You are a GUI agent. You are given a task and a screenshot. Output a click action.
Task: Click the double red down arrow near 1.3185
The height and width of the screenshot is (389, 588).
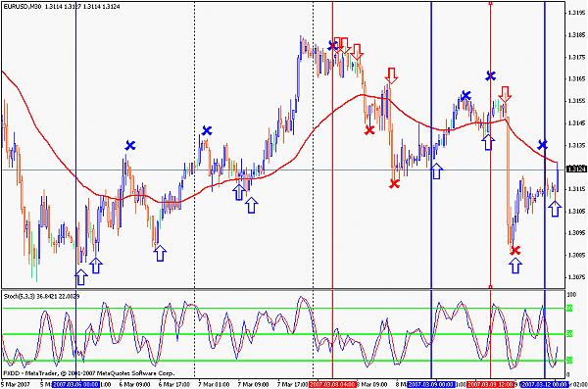click(342, 45)
